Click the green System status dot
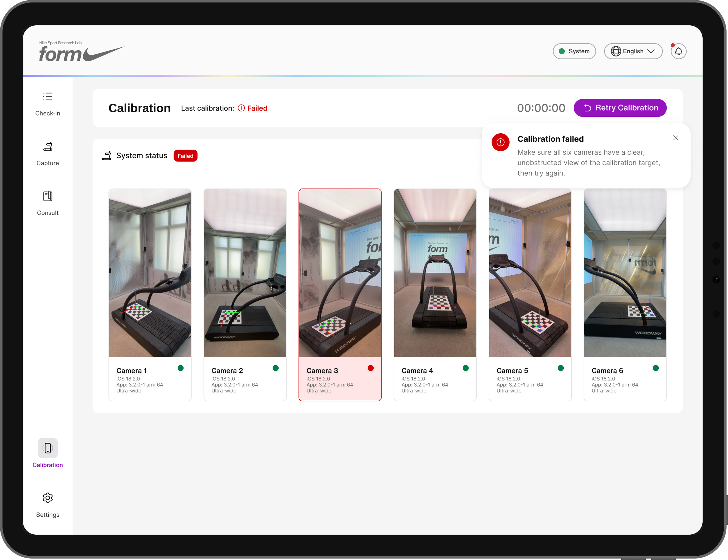This screenshot has height=560, width=728. point(562,51)
